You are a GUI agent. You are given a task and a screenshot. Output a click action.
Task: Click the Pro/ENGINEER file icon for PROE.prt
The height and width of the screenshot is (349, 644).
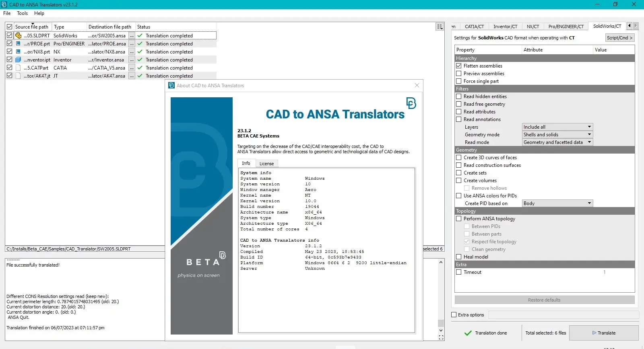(18, 43)
